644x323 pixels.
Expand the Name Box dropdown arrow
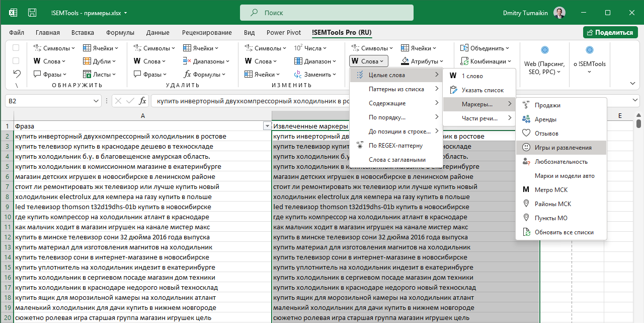pyautogui.click(x=97, y=101)
